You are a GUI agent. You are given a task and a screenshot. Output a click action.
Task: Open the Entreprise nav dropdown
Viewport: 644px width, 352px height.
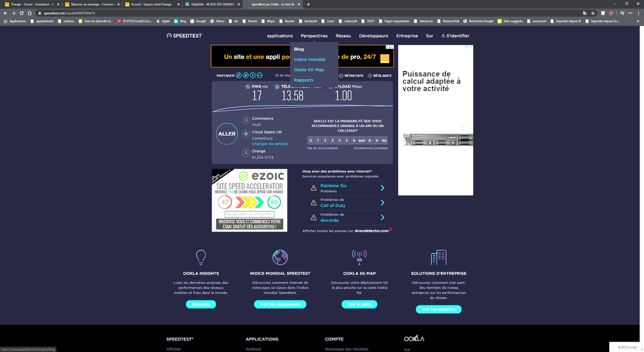407,35
